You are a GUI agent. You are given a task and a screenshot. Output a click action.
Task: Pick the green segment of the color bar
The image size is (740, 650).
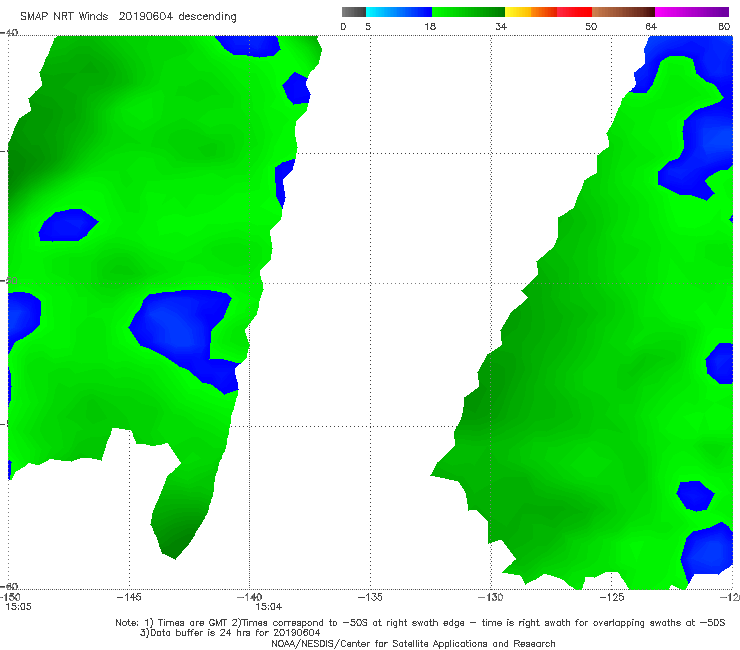pyautogui.click(x=469, y=12)
